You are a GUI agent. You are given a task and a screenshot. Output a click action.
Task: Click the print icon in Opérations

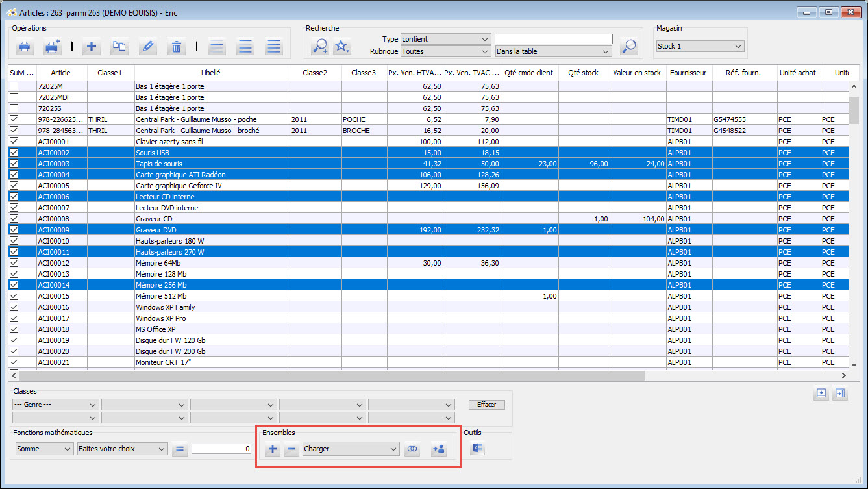[24, 47]
